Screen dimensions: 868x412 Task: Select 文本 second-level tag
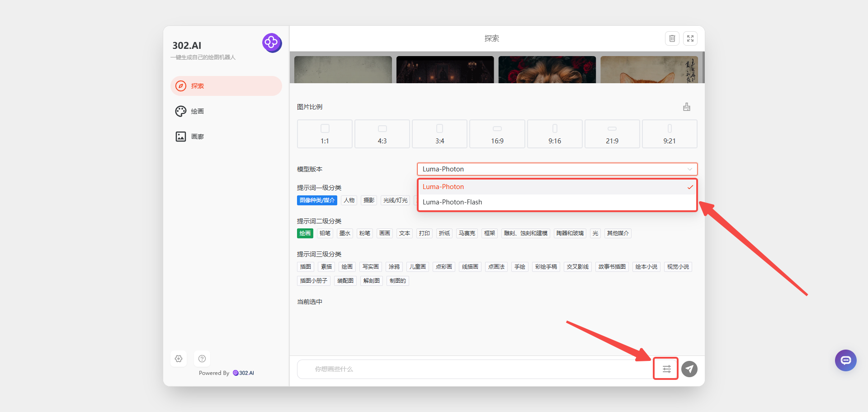point(405,233)
